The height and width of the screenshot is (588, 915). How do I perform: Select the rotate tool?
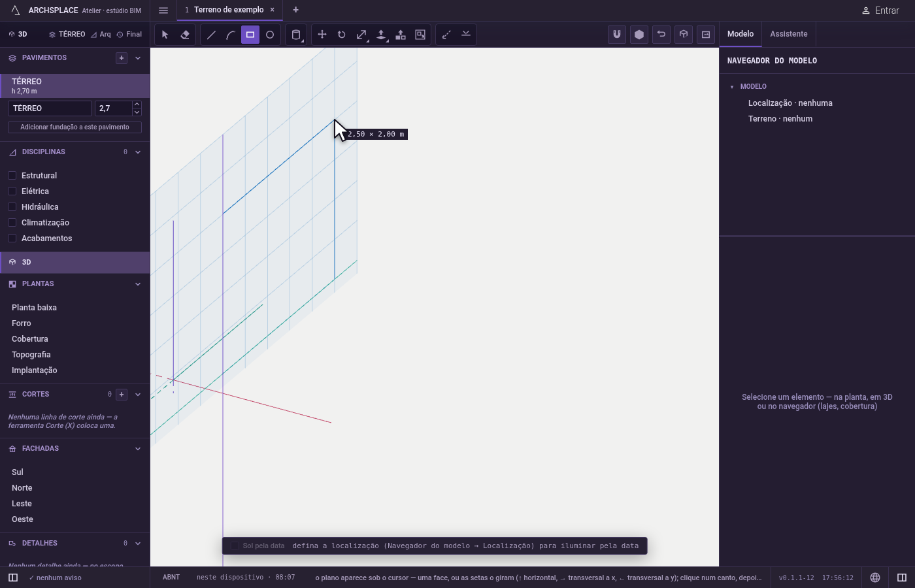(x=342, y=35)
